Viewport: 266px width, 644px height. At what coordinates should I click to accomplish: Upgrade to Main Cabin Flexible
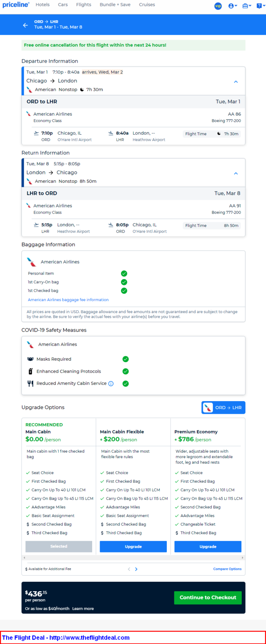point(133,547)
